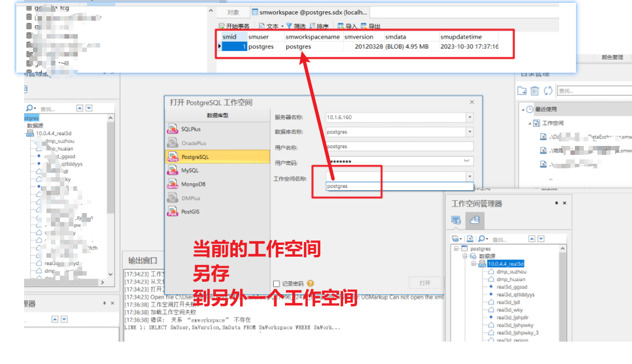Viewport: 632px width, 364px height.
Task: Click new folder icon in catalog panel
Action: 522,91
